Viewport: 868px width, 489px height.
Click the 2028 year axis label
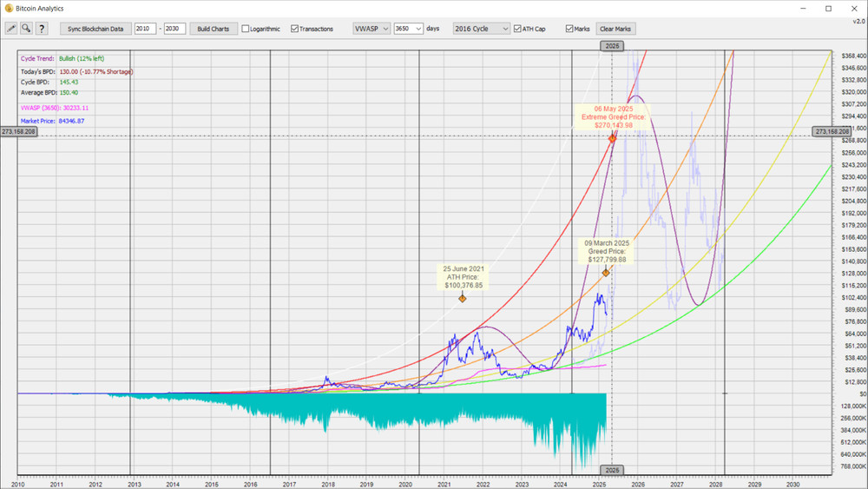pos(715,484)
